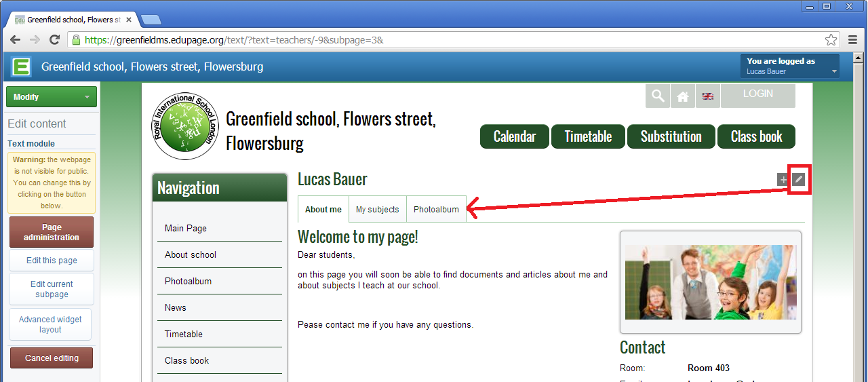Click the Room 403 value

(709, 368)
